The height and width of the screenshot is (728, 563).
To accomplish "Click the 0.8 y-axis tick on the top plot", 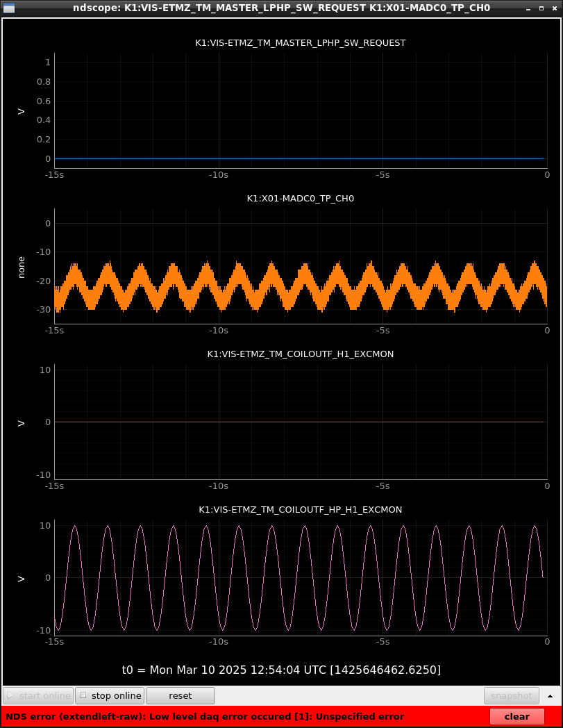I will 44,82.
